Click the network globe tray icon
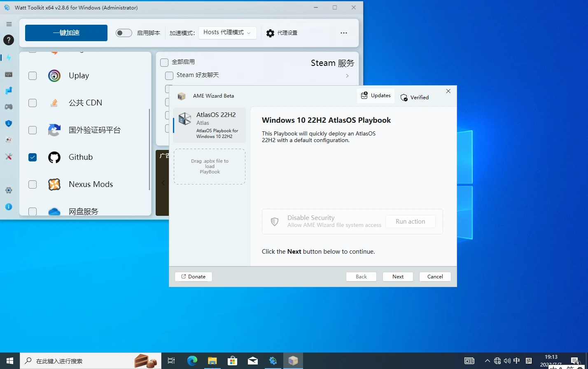588x369 pixels. click(497, 361)
